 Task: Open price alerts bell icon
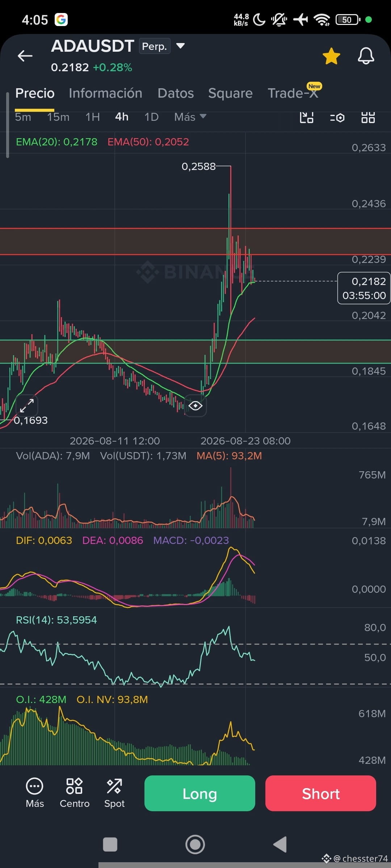point(366,56)
